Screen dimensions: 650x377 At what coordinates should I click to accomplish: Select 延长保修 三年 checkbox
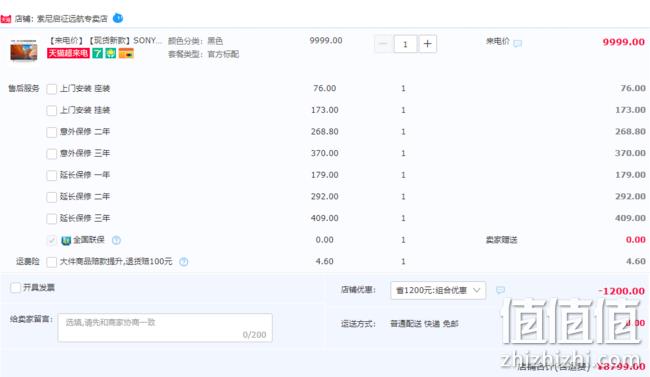pyautogui.click(x=51, y=218)
